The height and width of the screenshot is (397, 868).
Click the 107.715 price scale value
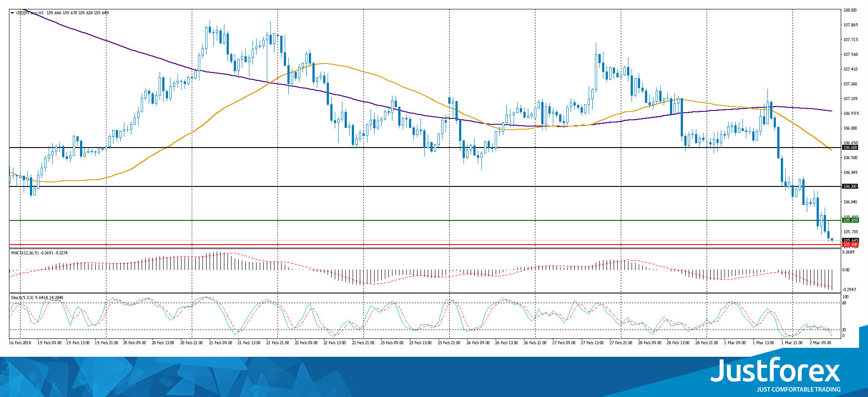pyautogui.click(x=850, y=40)
